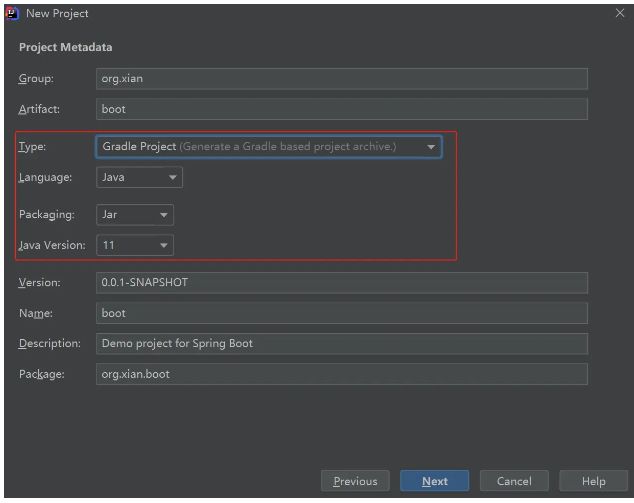Viewport: 634px width, 503px height.
Task: Click the Language: label
Action: (45, 178)
